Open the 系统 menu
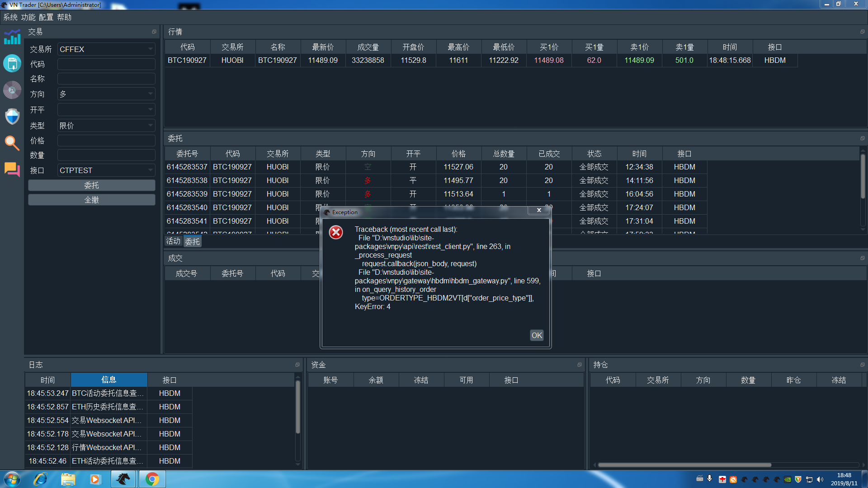Image resolution: width=868 pixels, height=488 pixels. click(x=9, y=17)
